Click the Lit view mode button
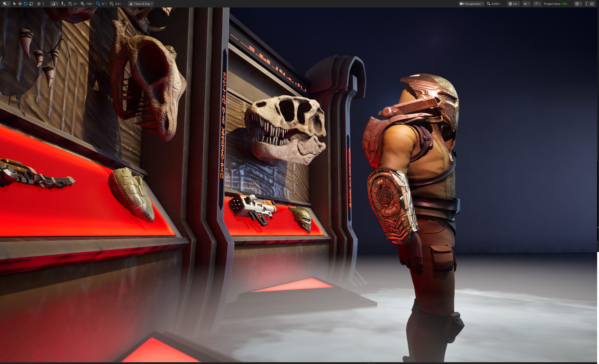The image size is (599, 364). [x=513, y=4]
